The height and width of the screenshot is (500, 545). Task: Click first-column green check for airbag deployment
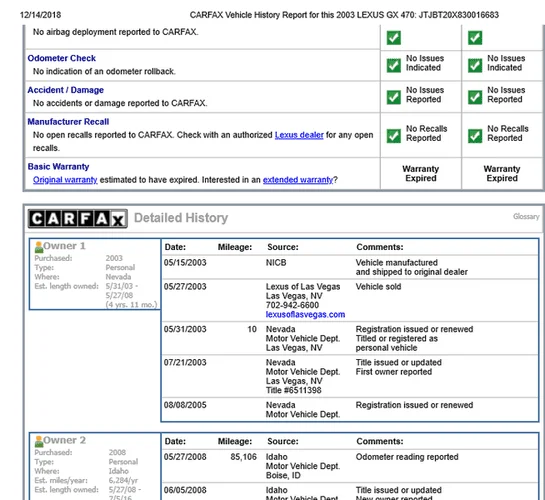393,38
